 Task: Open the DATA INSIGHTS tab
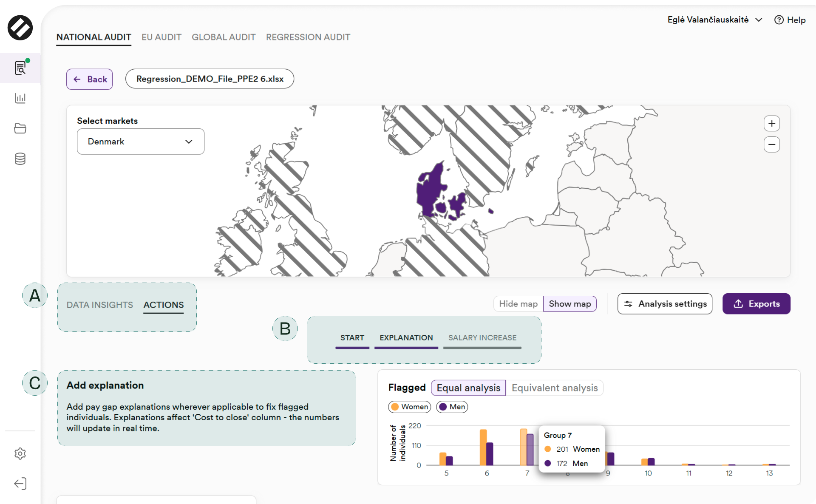click(x=99, y=305)
